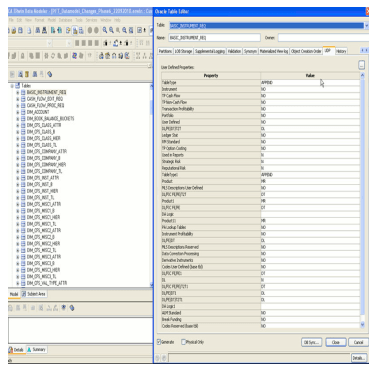380x369 pixels.
Task: Click the DB Sync... button
Action: coord(311,342)
